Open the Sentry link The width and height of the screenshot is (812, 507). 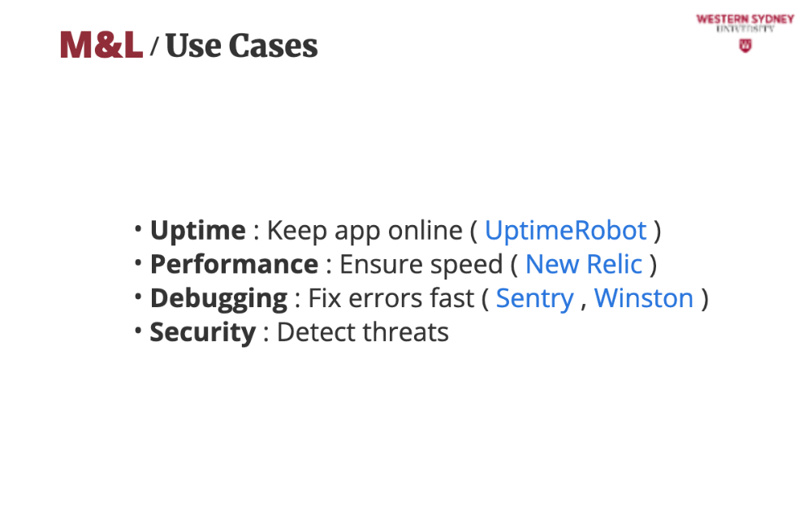coord(534,298)
